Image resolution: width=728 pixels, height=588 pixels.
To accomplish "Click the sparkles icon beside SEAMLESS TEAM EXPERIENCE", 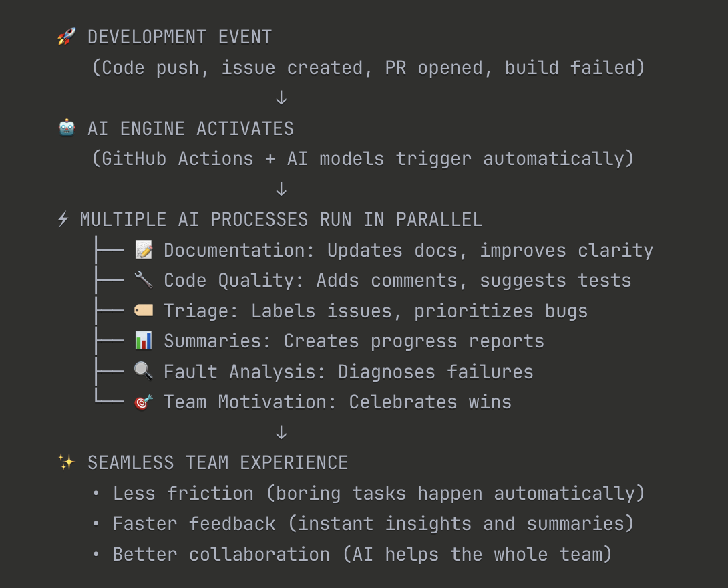I will pos(66,462).
